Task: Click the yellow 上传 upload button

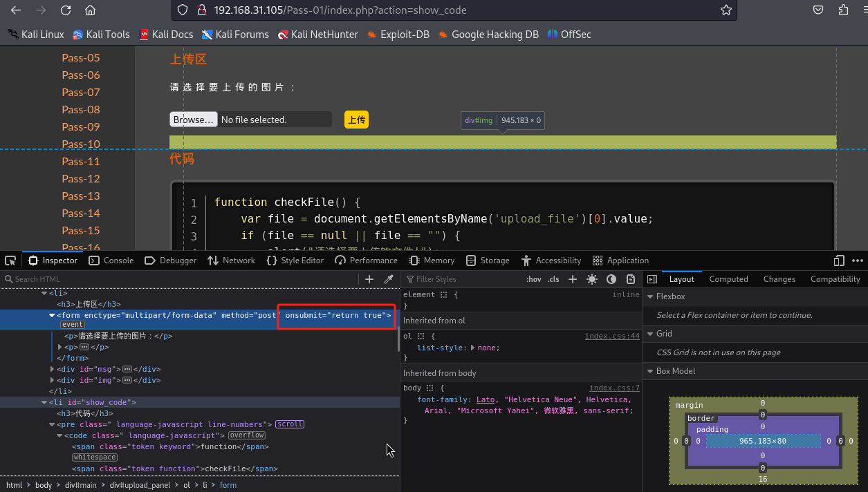Action: (356, 120)
